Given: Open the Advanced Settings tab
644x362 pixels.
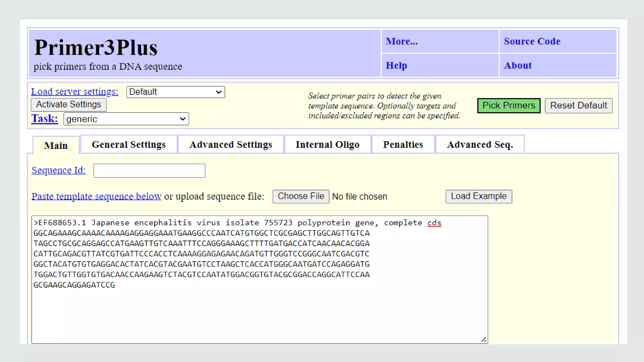Looking at the screenshot, I should coord(230,145).
